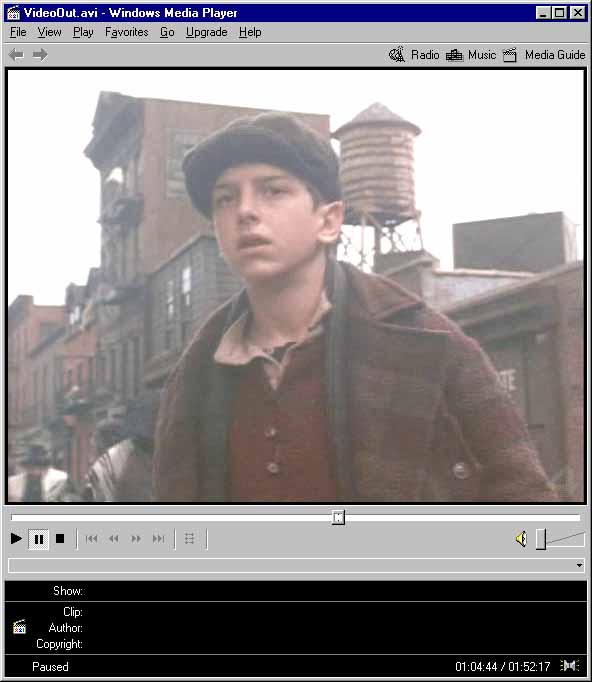
Task: Click the Pause button
Action: pyautogui.click(x=38, y=539)
